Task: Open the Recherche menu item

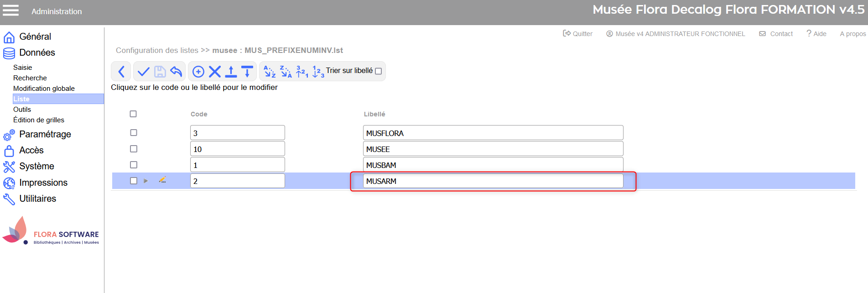Action: point(30,78)
